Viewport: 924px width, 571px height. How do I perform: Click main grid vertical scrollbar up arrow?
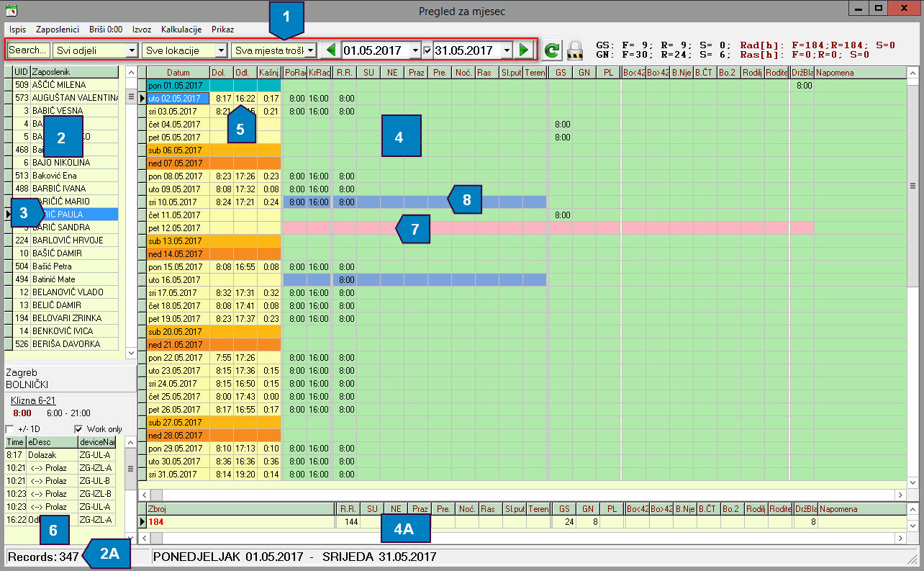(913, 73)
